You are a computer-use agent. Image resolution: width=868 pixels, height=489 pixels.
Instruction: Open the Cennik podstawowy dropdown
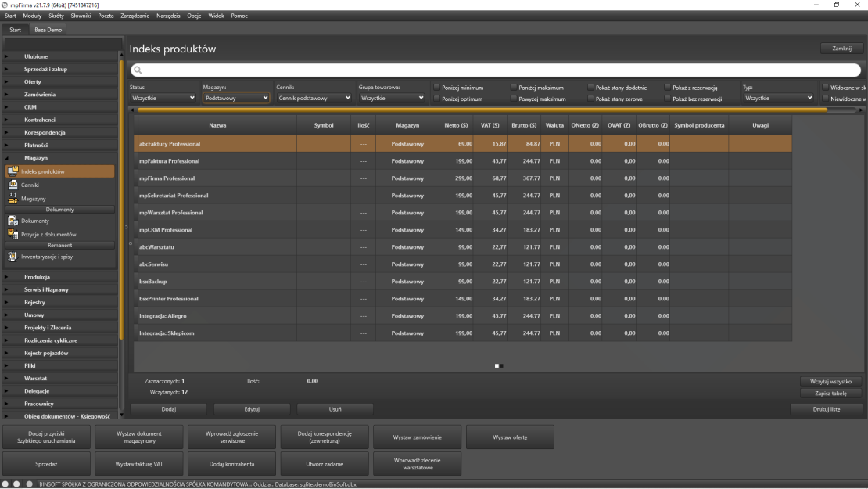coord(314,98)
